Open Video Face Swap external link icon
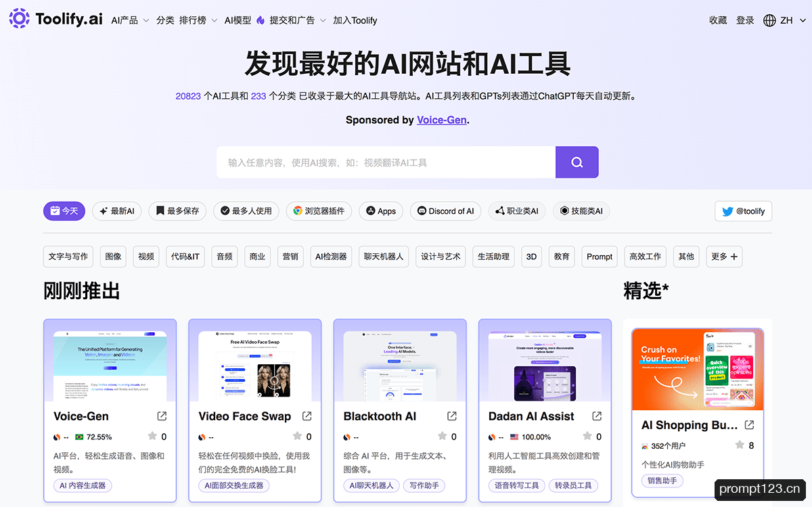 pos(307,416)
